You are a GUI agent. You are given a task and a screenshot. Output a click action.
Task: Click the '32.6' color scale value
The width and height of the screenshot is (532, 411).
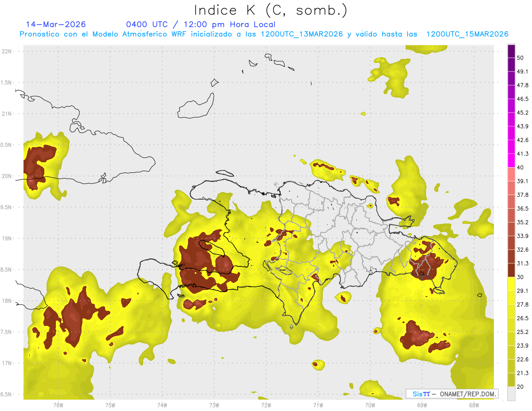(x=523, y=250)
